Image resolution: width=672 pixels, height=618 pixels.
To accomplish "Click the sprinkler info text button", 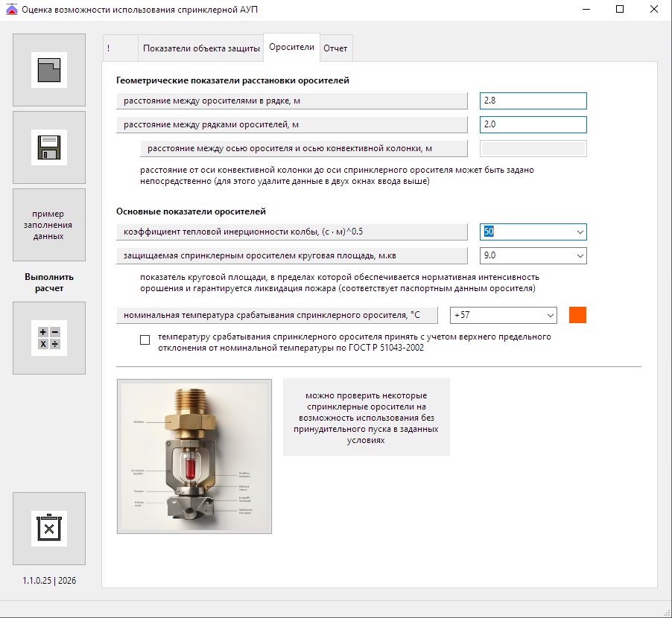I will click(x=366, y=417).
